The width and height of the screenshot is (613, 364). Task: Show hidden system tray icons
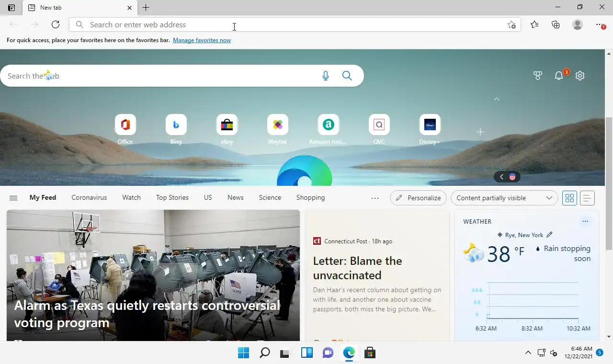[528, 353]
